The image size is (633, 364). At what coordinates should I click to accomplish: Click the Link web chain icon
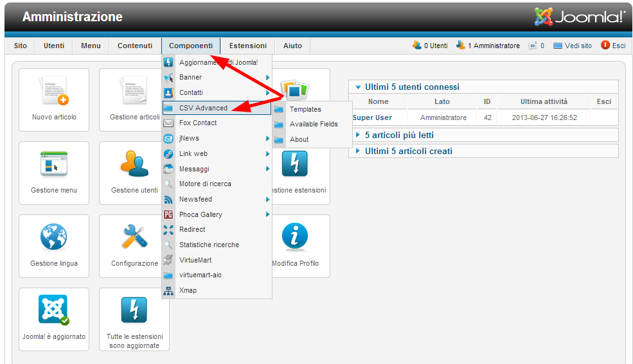pos(168,154)
